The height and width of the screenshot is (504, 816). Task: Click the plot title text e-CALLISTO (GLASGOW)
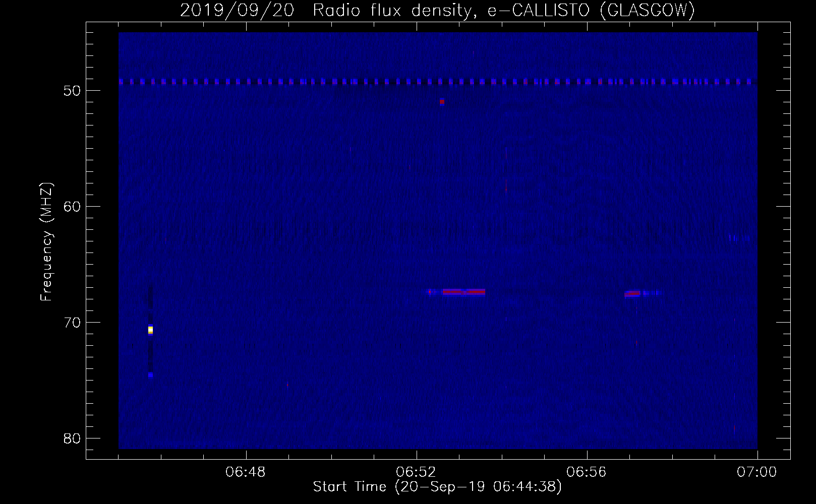point(591,10)
